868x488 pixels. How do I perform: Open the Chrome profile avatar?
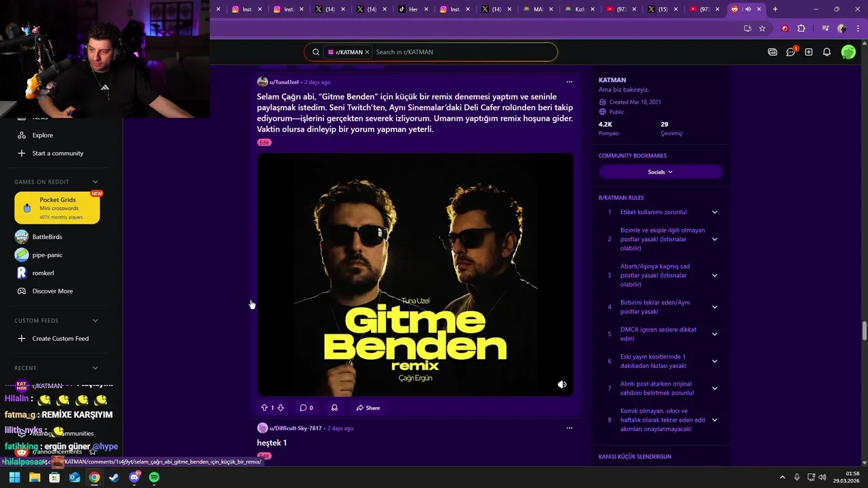[842, 28]
